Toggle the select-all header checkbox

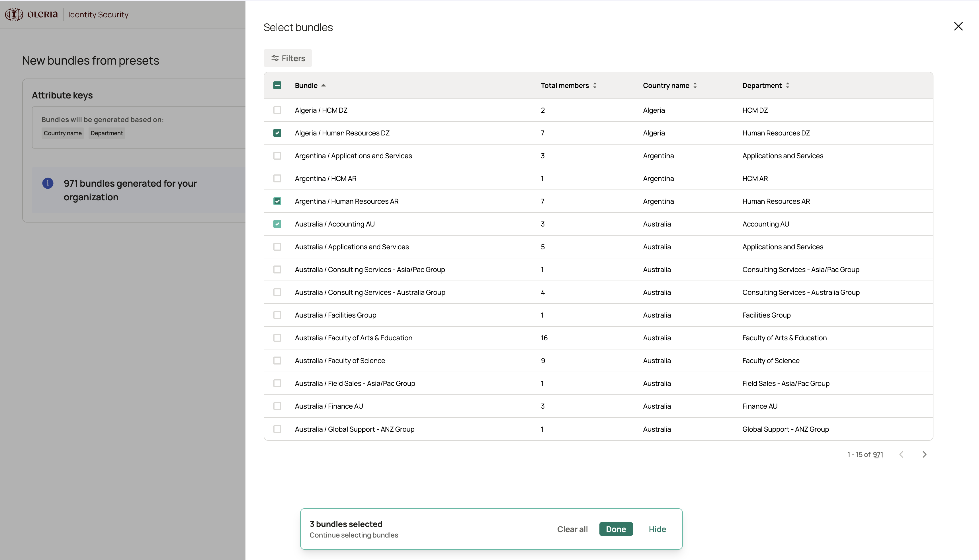coord(277,85)
